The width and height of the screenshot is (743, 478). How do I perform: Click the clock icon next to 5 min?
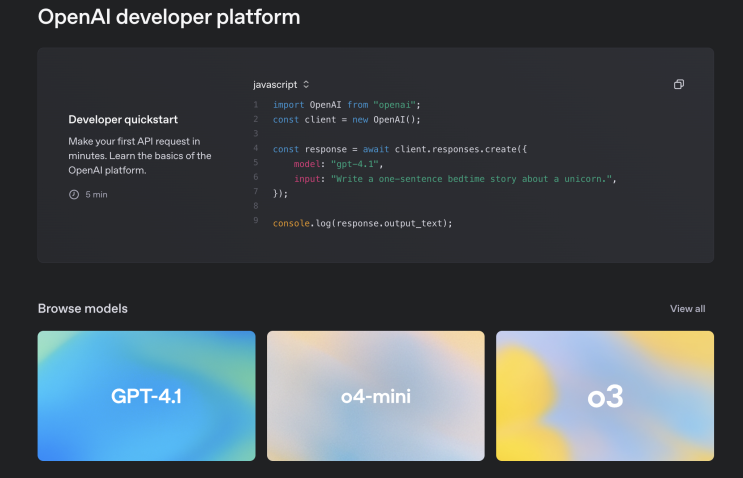point(74,195)
